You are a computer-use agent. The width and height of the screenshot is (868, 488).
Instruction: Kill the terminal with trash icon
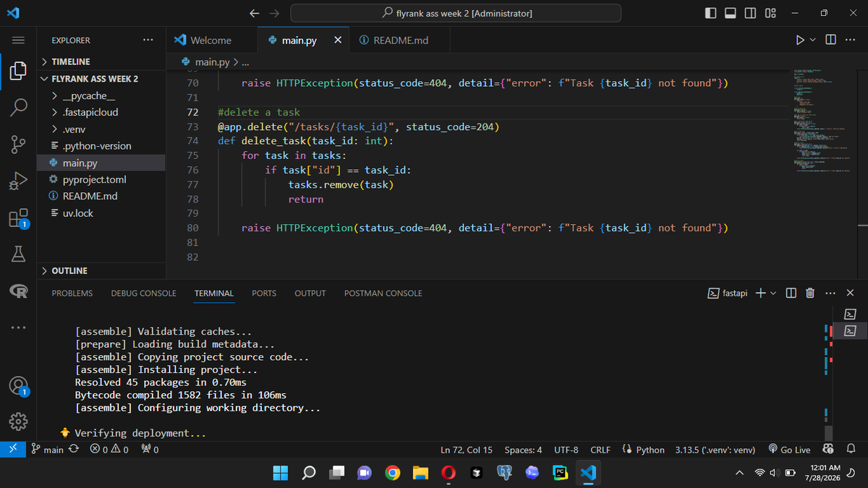pyautogui.click(x=810, y=293)
